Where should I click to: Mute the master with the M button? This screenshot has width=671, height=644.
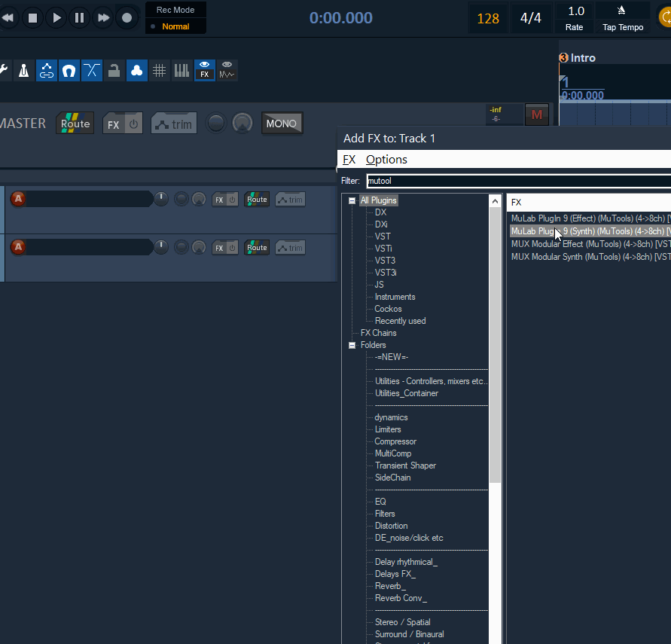click(x=537, y=114)
